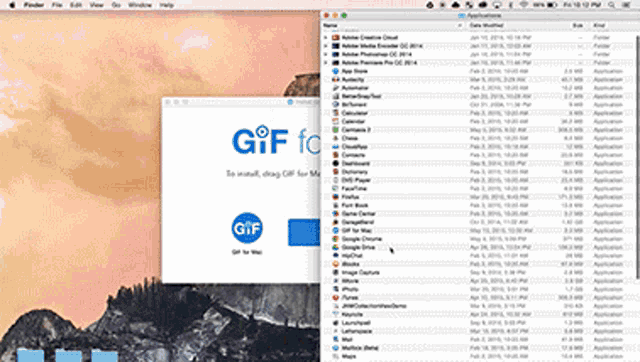Select the CloudApp application icon
640x362 pixels.
click(336, 147)
